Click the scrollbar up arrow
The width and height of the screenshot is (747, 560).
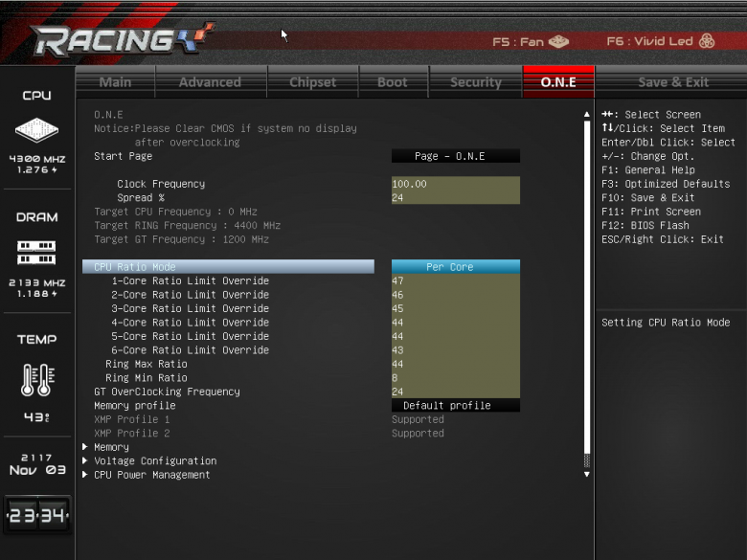(587, 114)
